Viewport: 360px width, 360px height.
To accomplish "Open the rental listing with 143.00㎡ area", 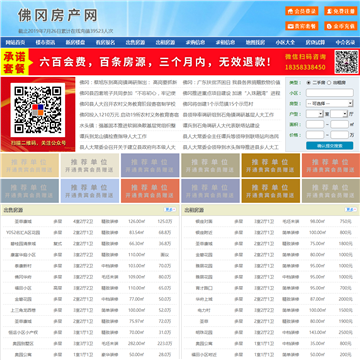I will (271, 332).
